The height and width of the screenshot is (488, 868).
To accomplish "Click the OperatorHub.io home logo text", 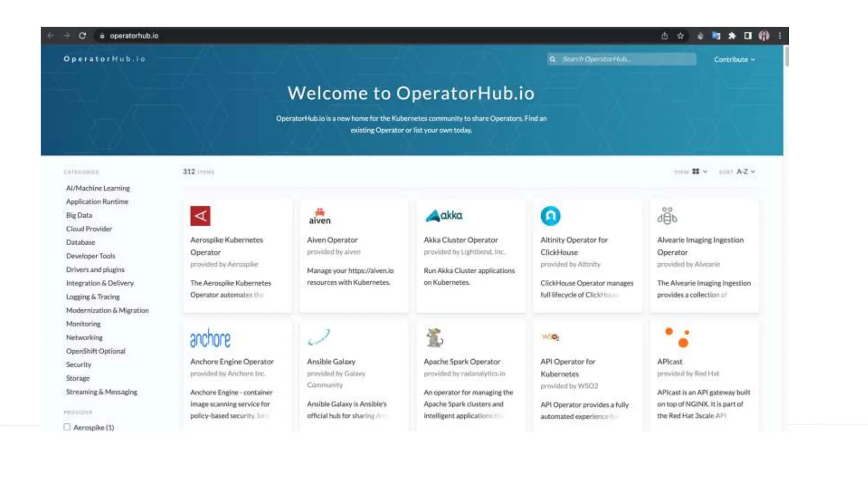I will click(x=104, y=59).
